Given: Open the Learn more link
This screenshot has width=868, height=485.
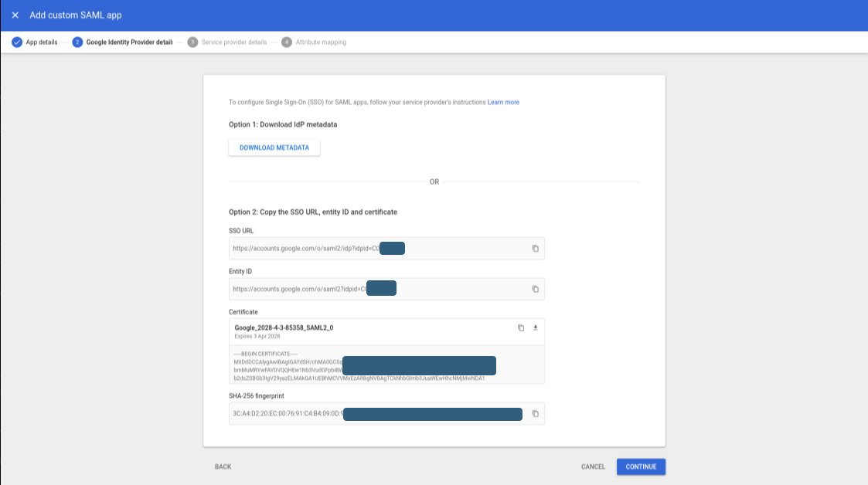Looking at the screenshot, I should (x=503, y=101).
